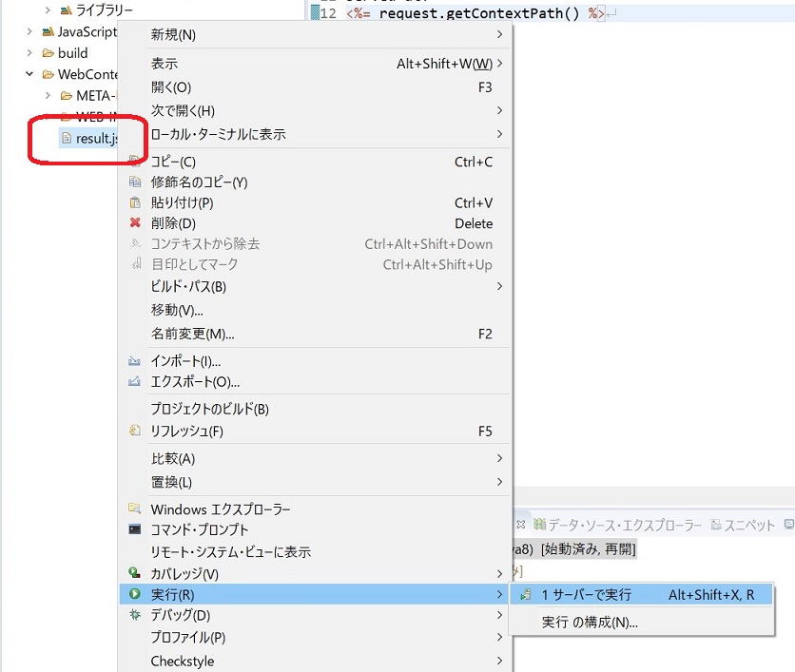Viewport: 795px width, 672px height.
Task: Click the コマンド・プロンプト terminal icon
Action: pyautogui.click(x=134, y=529)
